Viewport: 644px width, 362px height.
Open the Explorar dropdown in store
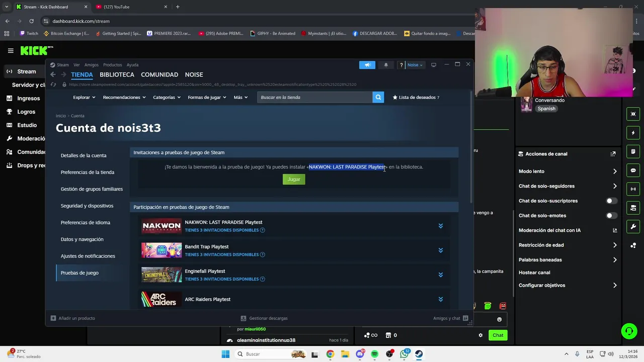[x=84, y=97]
